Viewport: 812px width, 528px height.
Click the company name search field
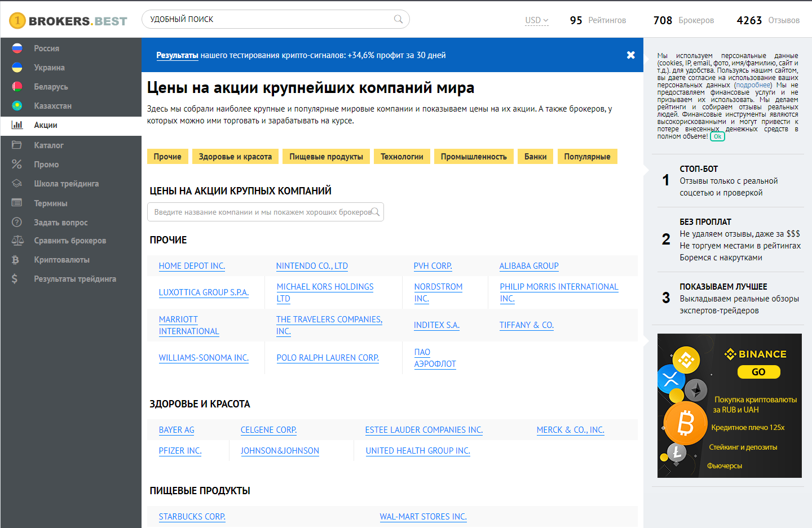[x=262, y=212]
